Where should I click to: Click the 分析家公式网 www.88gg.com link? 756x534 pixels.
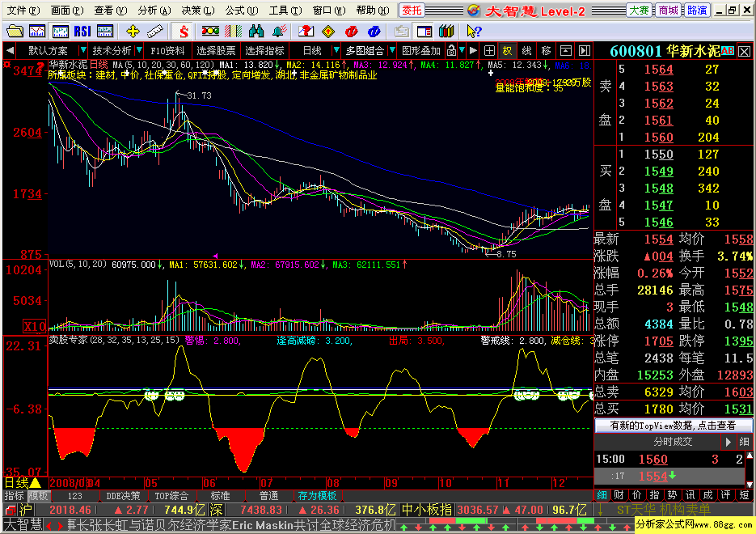point(695,524)
